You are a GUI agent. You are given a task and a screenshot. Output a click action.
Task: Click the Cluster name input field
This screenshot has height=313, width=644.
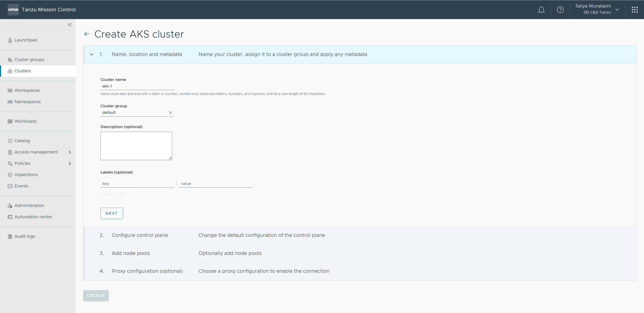[137, 86]
